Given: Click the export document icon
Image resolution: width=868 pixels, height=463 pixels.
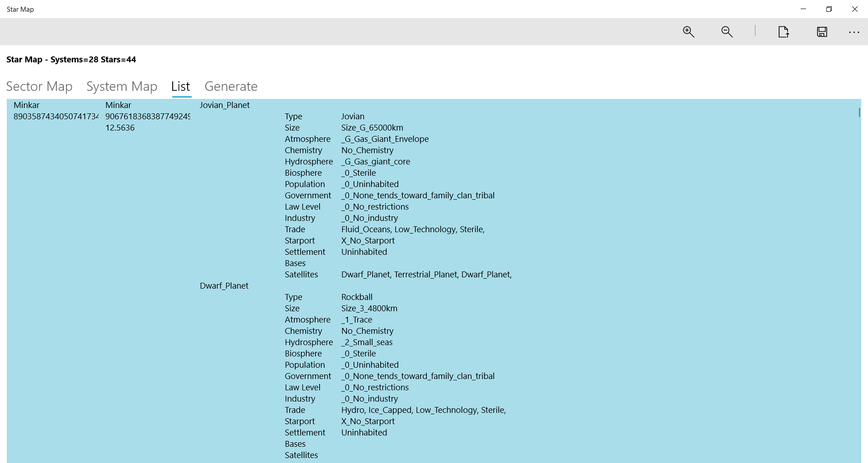Looking at the screenshot, I should pos(783,32).
